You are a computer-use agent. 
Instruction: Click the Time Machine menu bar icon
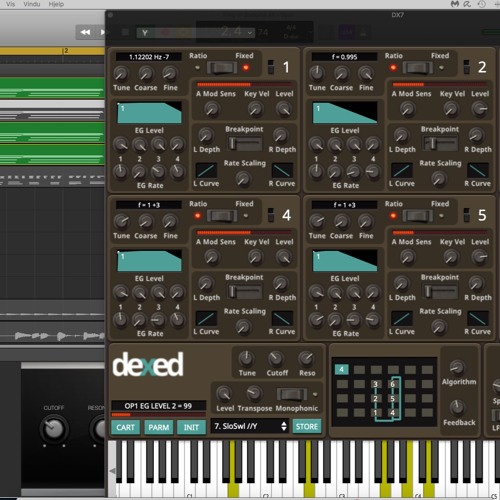pos(481,4)
